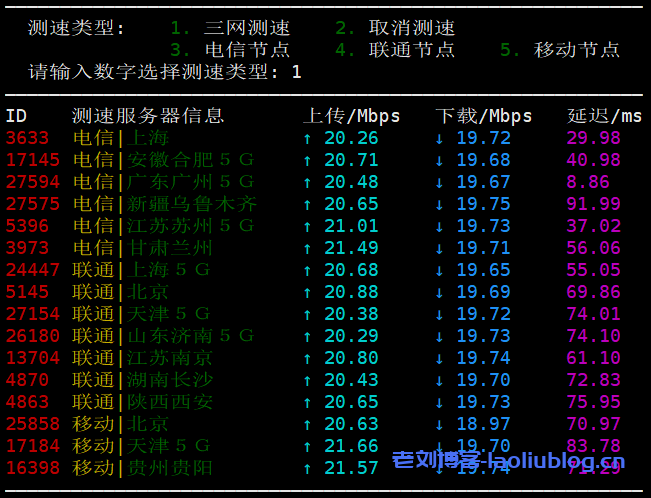Screen dimensions: 651x498
Task: Click upload value 21.01
Action: point(351,226)
